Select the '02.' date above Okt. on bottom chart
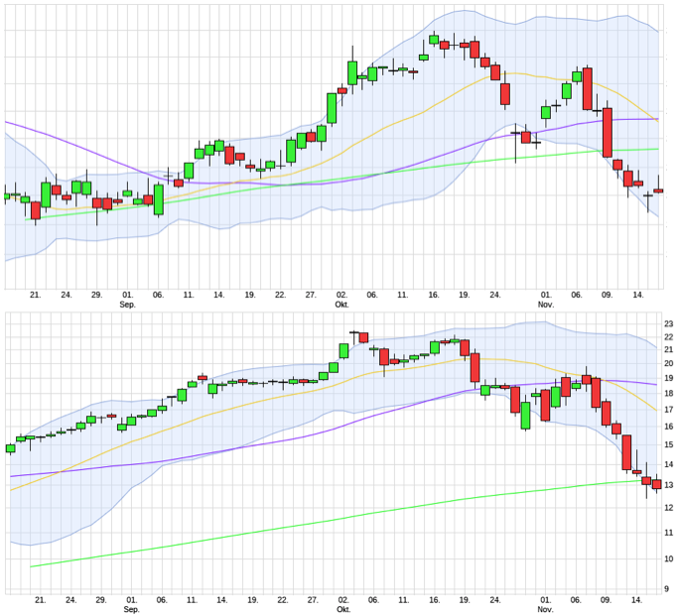 pyautogui.click(x=342, y=600)
